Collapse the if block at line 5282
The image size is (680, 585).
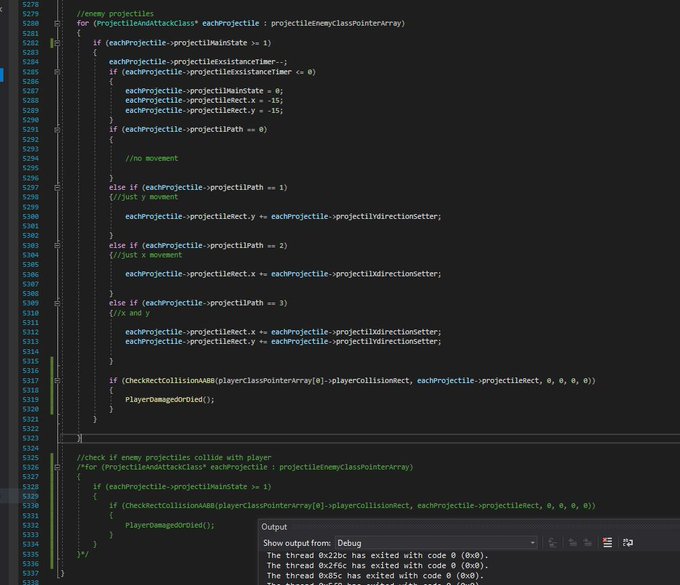(x=57, y=43)
